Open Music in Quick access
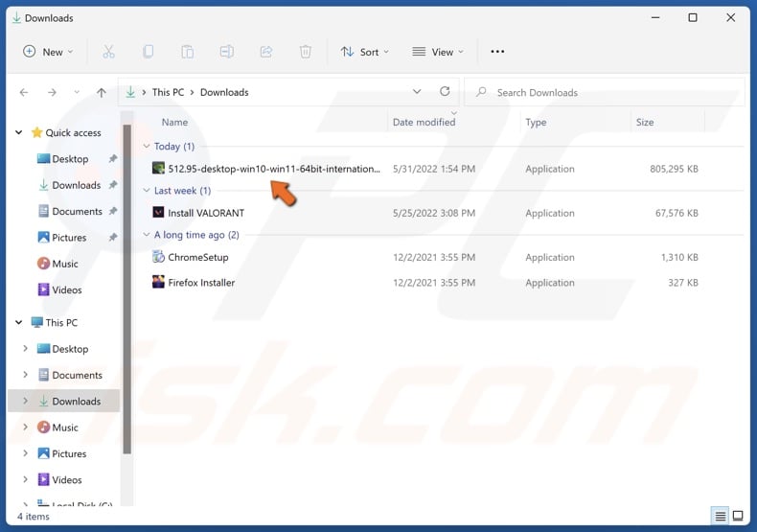This screenshot has height=532, width=757. coord(57,264)
